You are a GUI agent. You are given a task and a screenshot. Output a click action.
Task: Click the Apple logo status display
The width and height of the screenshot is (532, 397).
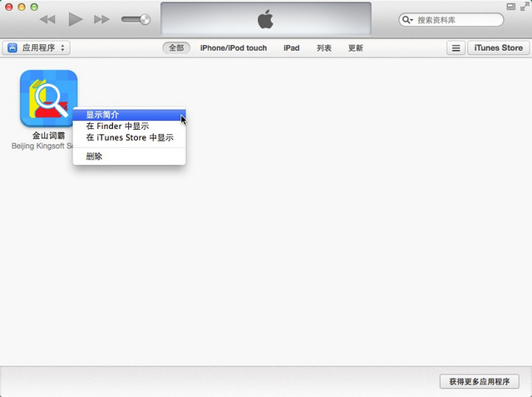(x=266, y=18)
